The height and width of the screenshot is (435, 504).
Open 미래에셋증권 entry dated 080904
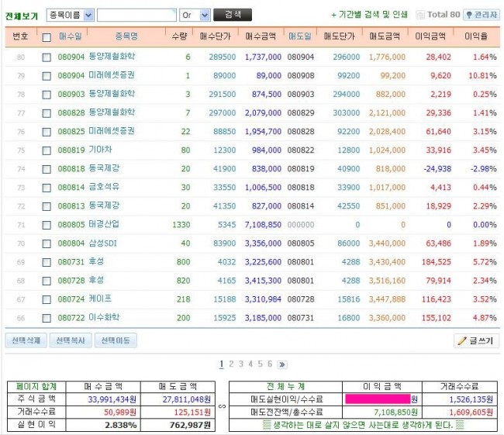pos(112,75)
